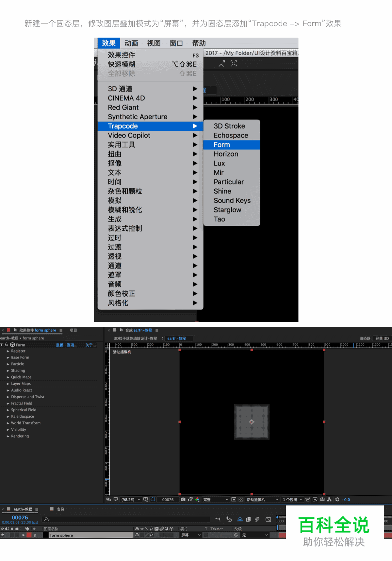Open the graph editor icon in timeline
The width and height of the screenshot is (392, 561).
coord(268,519)
